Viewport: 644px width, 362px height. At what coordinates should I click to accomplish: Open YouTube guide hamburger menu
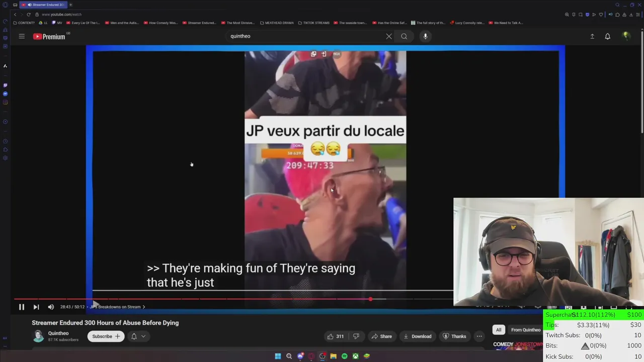22,36
